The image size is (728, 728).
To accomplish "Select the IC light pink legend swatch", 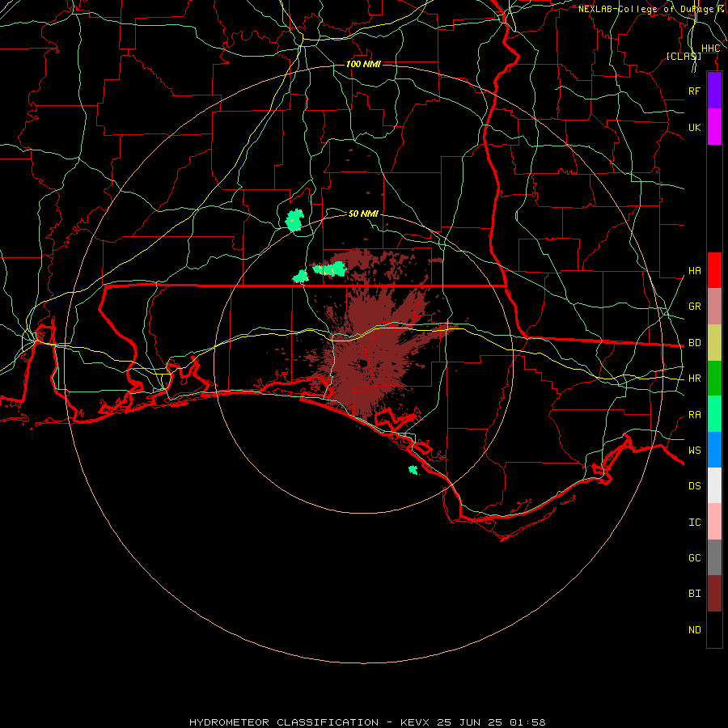I will click(714, 522).
